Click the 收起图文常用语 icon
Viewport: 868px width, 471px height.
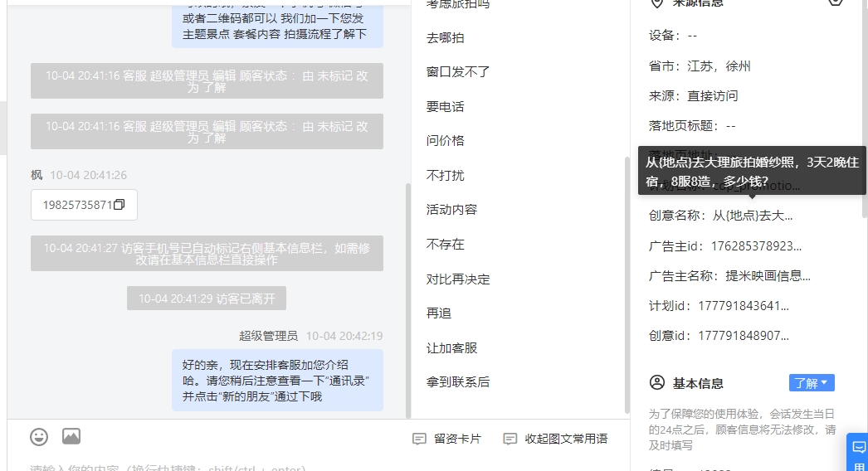point(510,439)
